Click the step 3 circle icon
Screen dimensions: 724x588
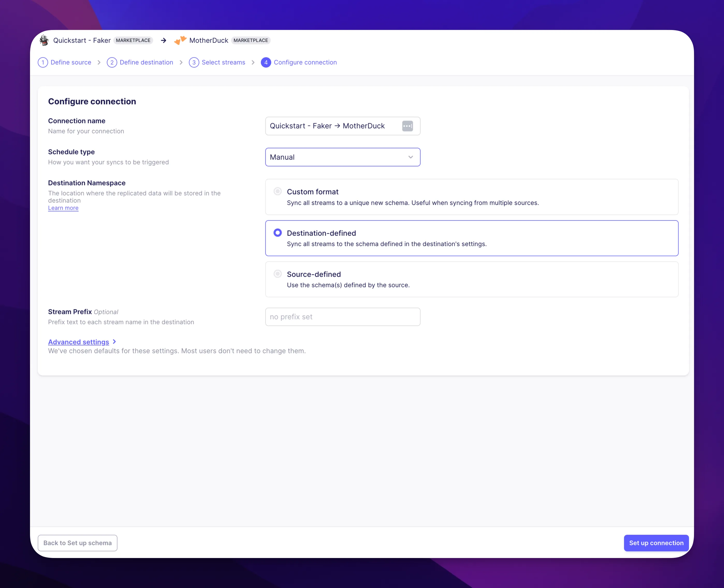(194, 62)
